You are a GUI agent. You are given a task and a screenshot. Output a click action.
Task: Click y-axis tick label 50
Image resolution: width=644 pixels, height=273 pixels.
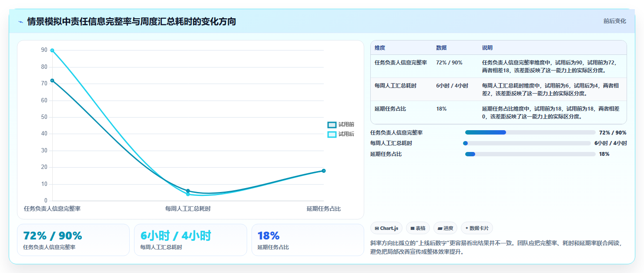[x=44, y=117]
